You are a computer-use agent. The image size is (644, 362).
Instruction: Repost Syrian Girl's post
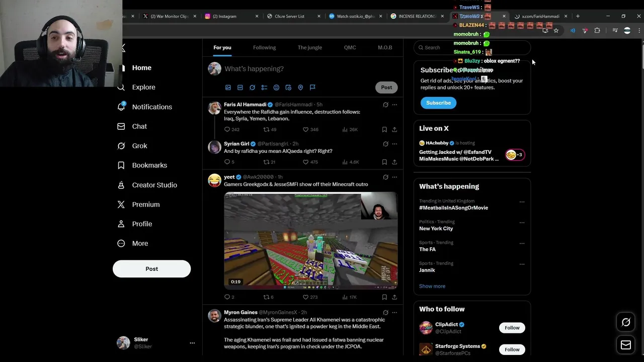point(267,162)
